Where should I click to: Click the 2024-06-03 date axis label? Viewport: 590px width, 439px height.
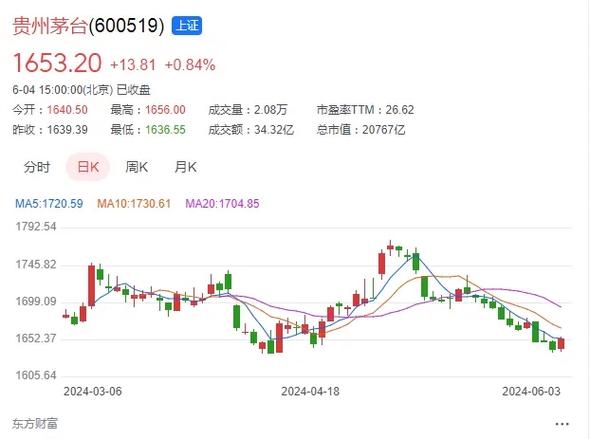coord(531,391)
